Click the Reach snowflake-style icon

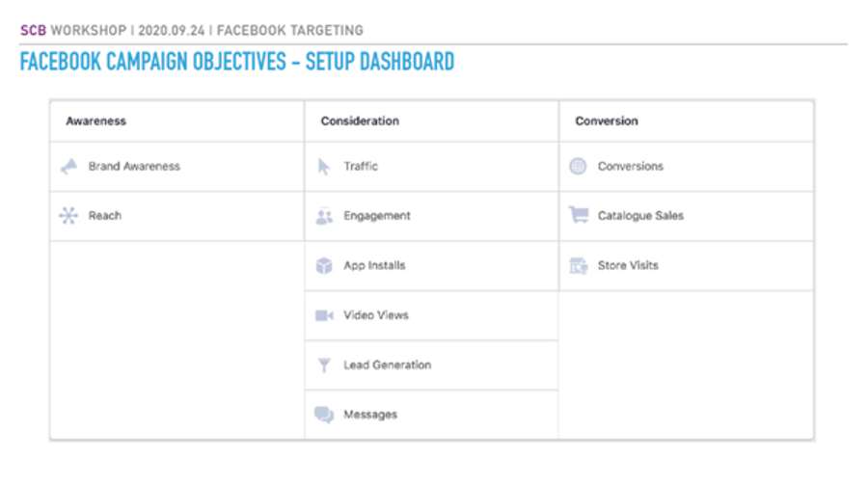[68, 215]
